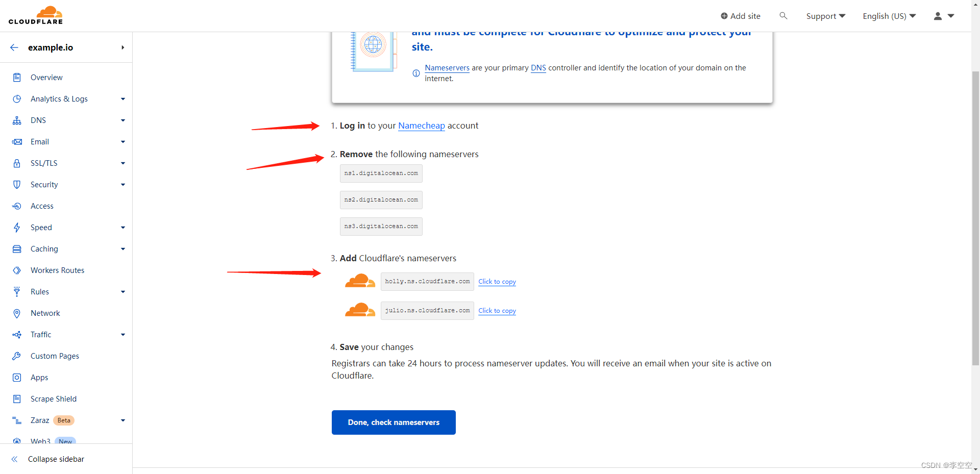Click the back arrow beside example.io

click(x=14, y=47)
